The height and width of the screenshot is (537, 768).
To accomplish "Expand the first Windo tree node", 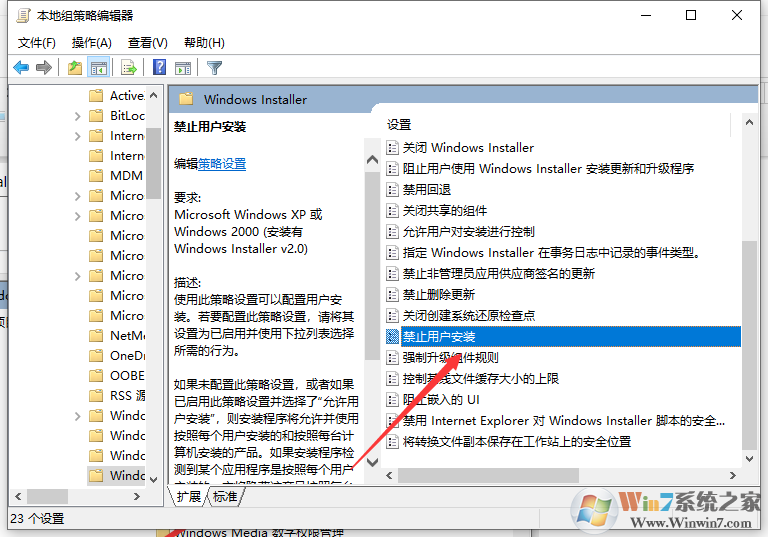I will click(x=77, y=416).
